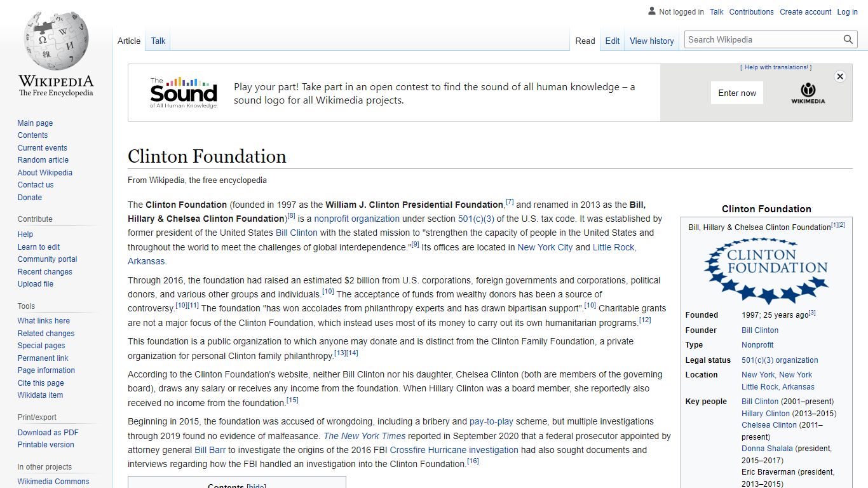Screen dimensions: 868x488
Task: Close the sound logo contest banner
Action: [840, 76]
